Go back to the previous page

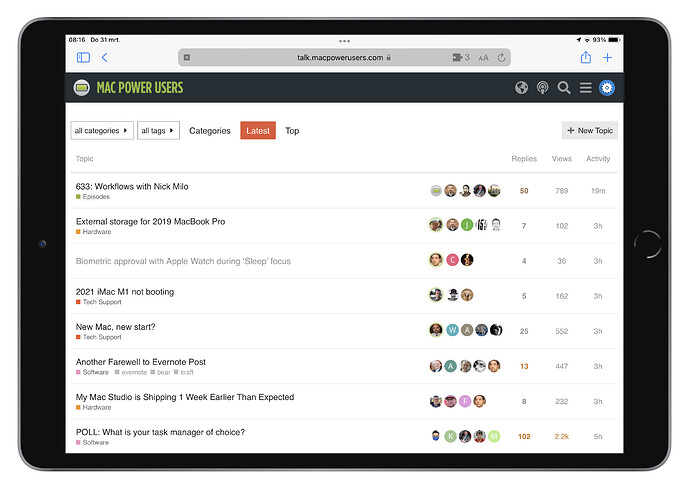(105, 58)
